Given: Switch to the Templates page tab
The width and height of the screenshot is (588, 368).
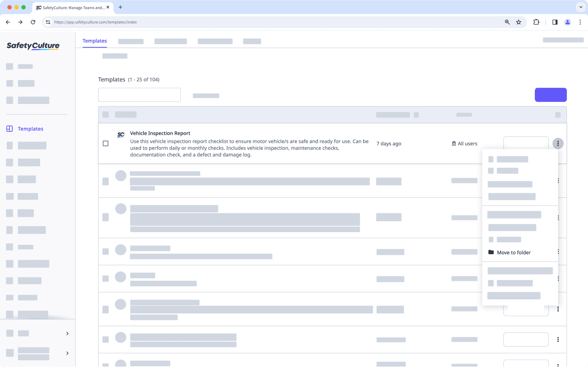Looking at the screenshot, I should (94, 41).
